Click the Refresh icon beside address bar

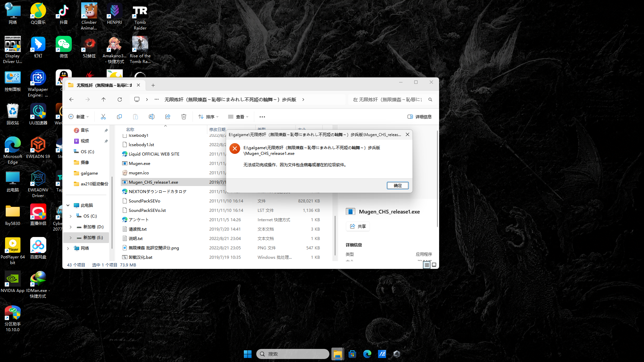[120, 100]
